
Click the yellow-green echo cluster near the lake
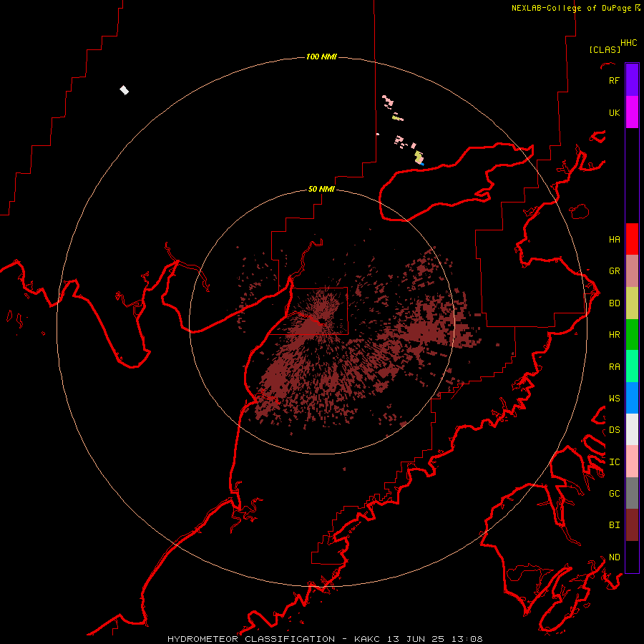(x=419, y=157)
